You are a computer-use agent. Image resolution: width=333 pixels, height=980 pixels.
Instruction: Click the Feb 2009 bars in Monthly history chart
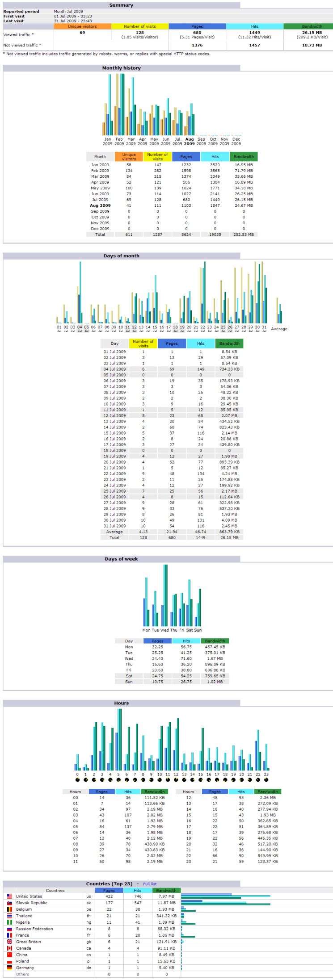(119, 105)
